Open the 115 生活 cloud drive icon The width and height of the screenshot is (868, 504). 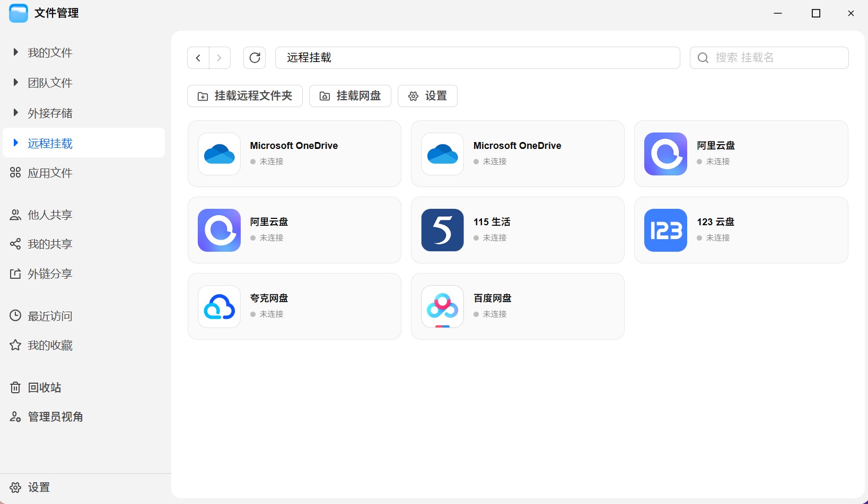click(442, 230)
